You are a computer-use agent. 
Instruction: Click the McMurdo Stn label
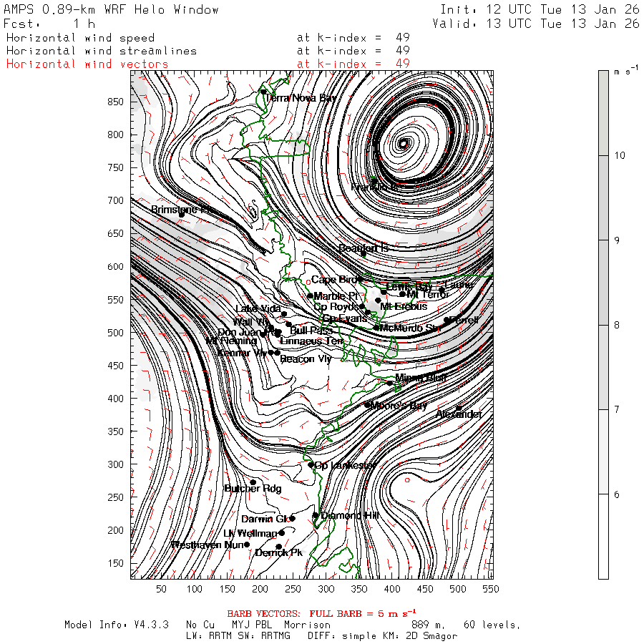click(x=410, y=328)
